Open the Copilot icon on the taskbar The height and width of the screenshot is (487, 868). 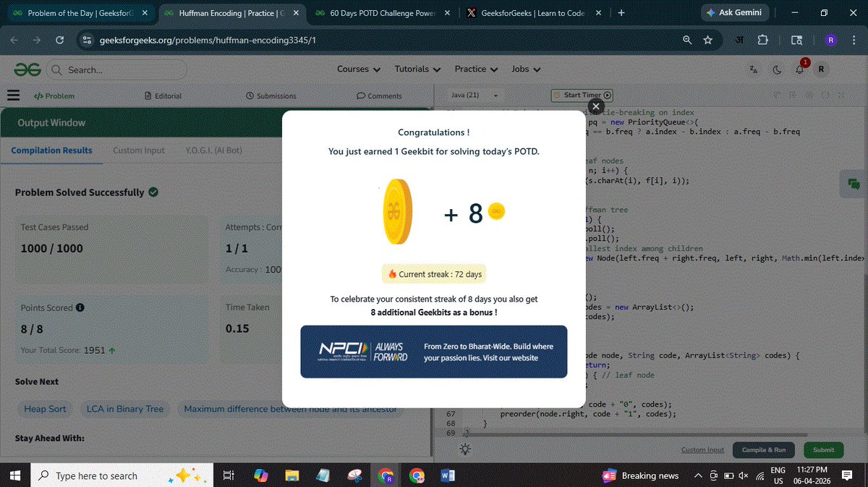(x=261, y=475)
